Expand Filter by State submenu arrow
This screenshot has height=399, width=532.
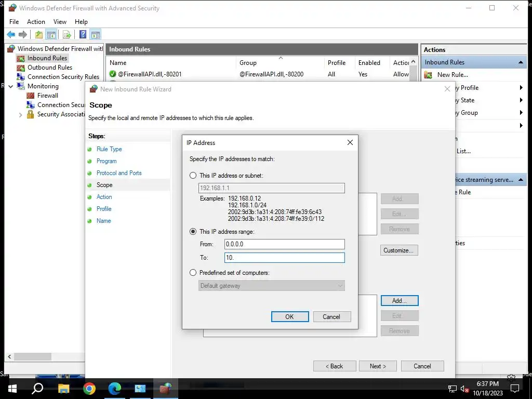coord(521,100)
